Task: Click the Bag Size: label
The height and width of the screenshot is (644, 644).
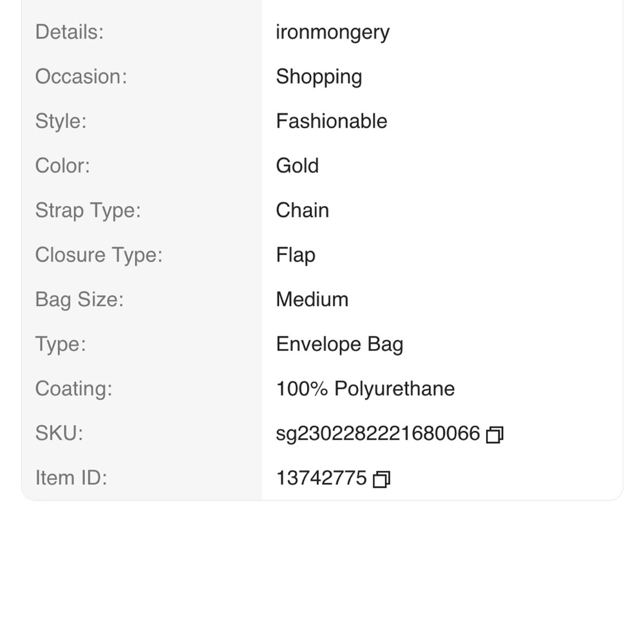Action: pos(79,300)
